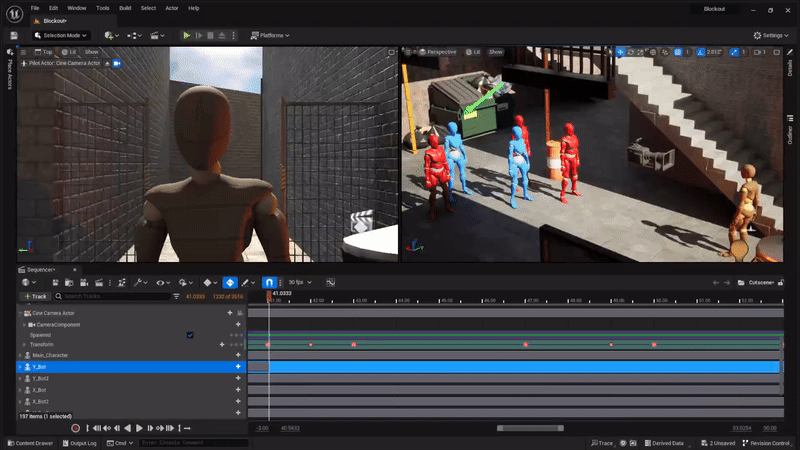This screenshot has height=450, width=800.
Task: Toggle the Spawned checkbox for camera track
Action: [190, 335]
